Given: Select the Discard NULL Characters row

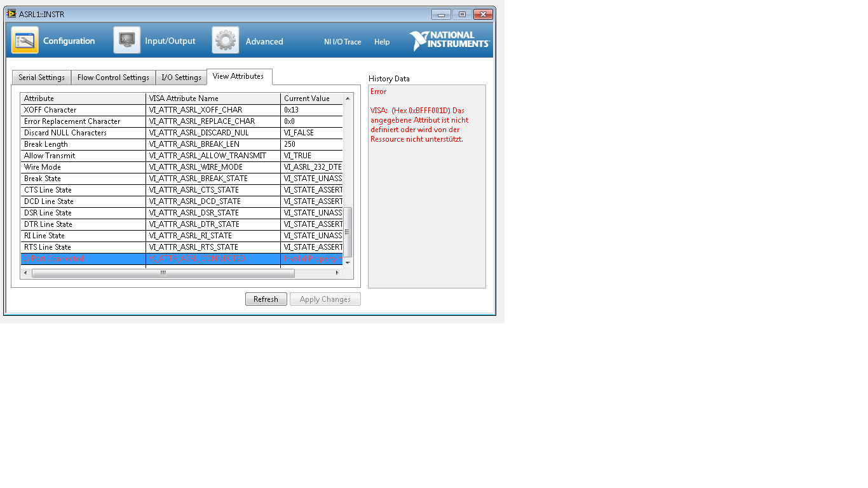Looking at the screenshot, I should click(182, 133).
